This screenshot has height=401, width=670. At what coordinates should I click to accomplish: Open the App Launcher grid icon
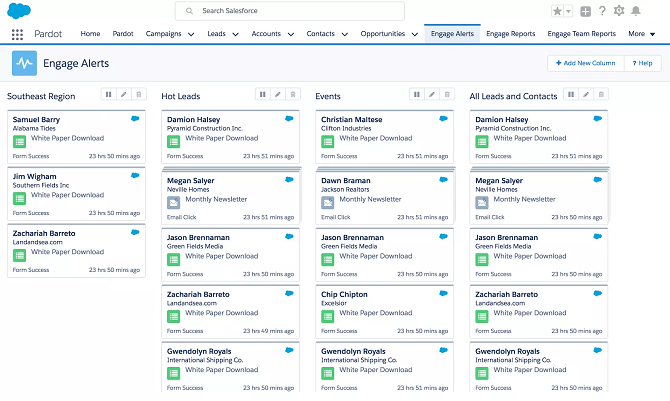click(x=17, y=34)
